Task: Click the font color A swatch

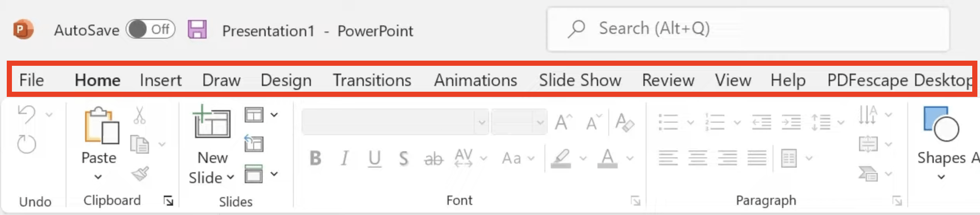Action: (x=607, y=158)
